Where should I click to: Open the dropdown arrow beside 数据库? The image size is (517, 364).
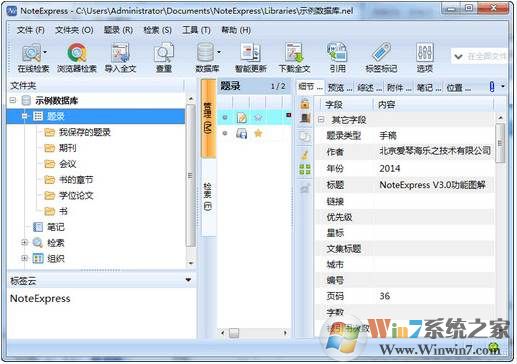pyautogui.click(x=219, y=52)
